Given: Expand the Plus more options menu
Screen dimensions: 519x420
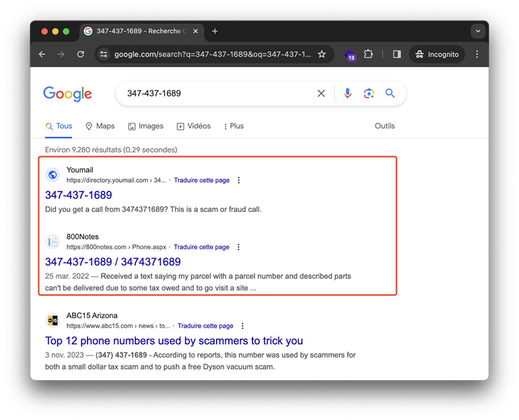Looking at the screenshot, I should pyautogui.click(x=234, y=126).
